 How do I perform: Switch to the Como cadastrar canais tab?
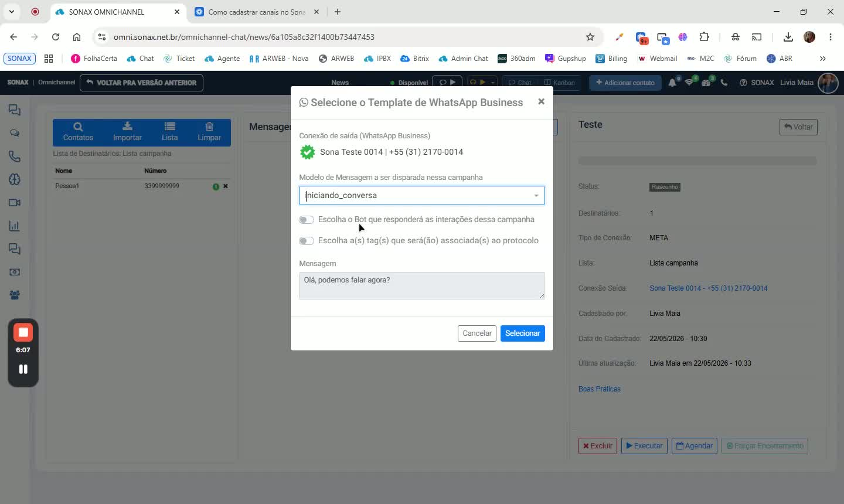[x=256, y=12]
